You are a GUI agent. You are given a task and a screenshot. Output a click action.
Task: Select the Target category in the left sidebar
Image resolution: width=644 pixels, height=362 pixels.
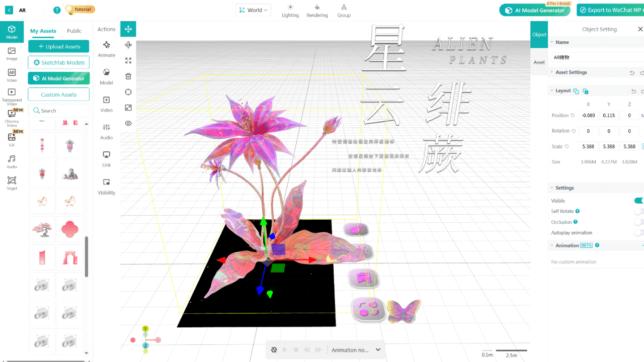click(11, 182)
